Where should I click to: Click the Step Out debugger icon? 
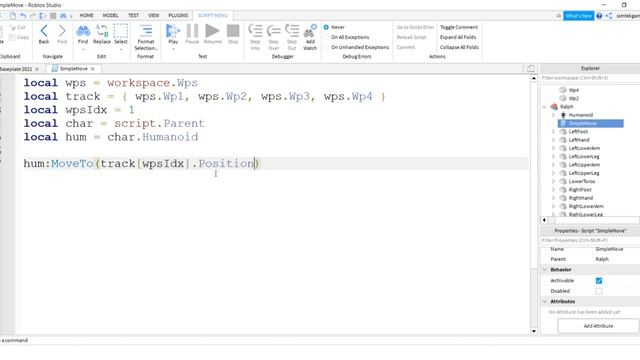[292, 31]
